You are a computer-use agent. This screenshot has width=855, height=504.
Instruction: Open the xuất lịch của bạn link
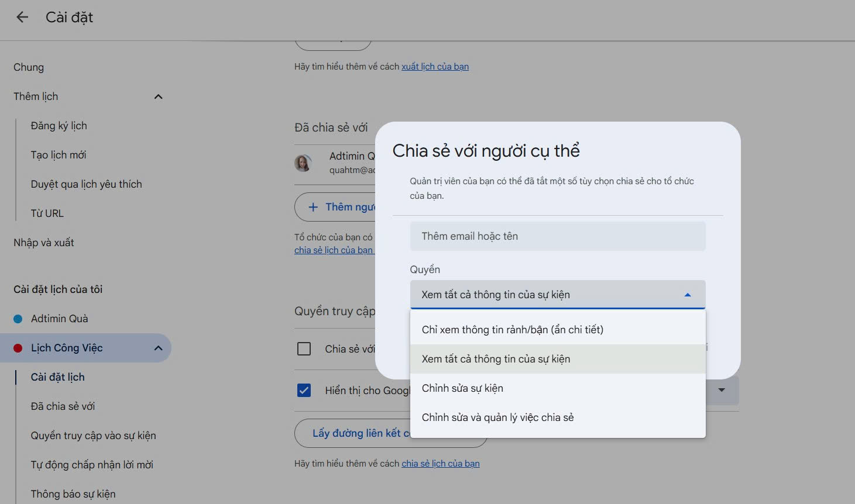(435, 67)
